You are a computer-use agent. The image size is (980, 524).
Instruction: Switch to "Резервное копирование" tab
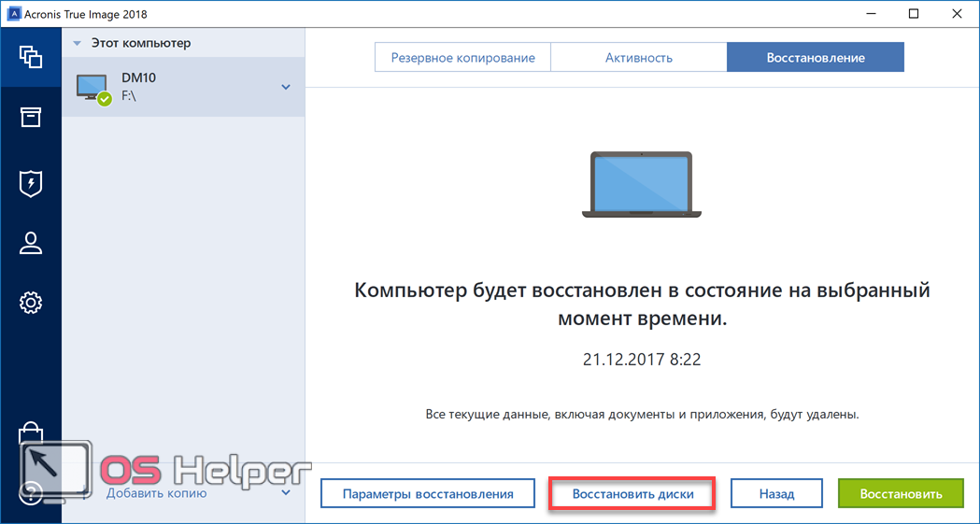click(462, 58)
